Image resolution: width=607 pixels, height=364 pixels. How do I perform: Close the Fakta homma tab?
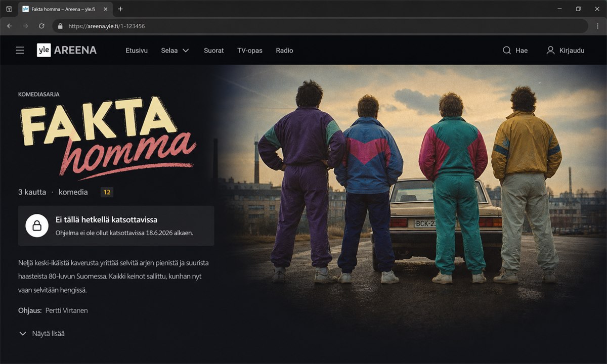[105, 9]
